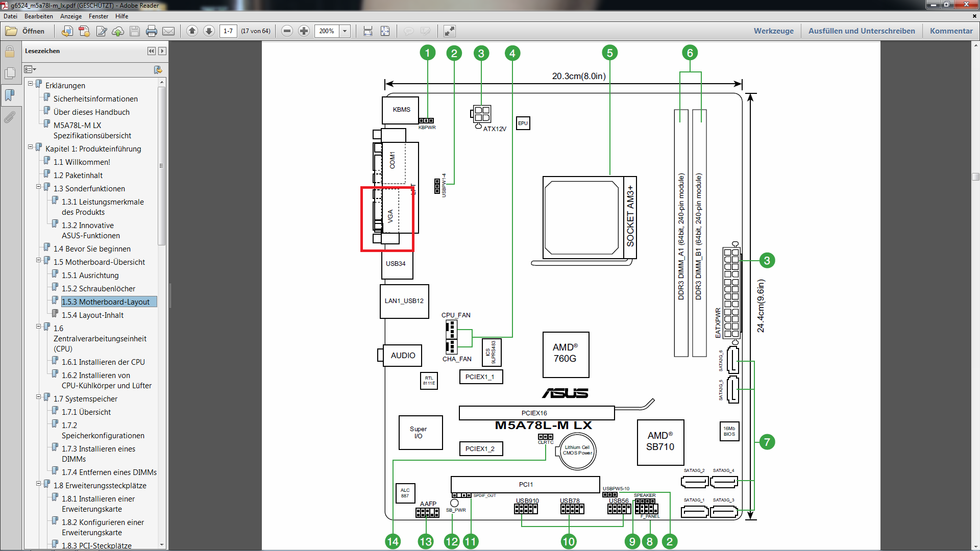Screen dimensions: 980x551
Task: Go to next page arrow
Action: tap(209, 31)
